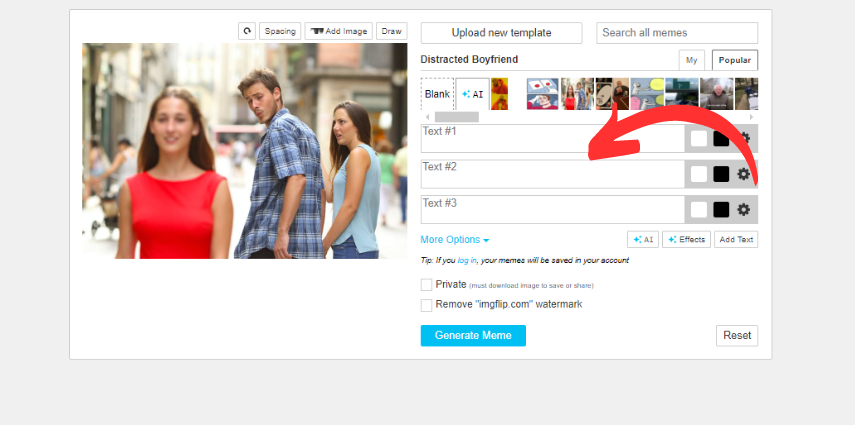Click into the Text #1 box
This screenshot has width=855, height=425.
[x=552, y=139]
